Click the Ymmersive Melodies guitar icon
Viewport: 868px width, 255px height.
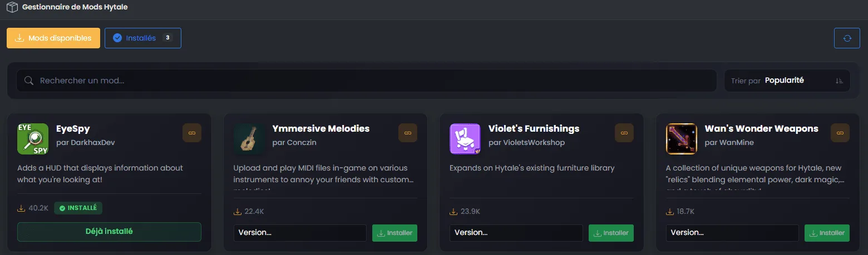tap(249, 139)
